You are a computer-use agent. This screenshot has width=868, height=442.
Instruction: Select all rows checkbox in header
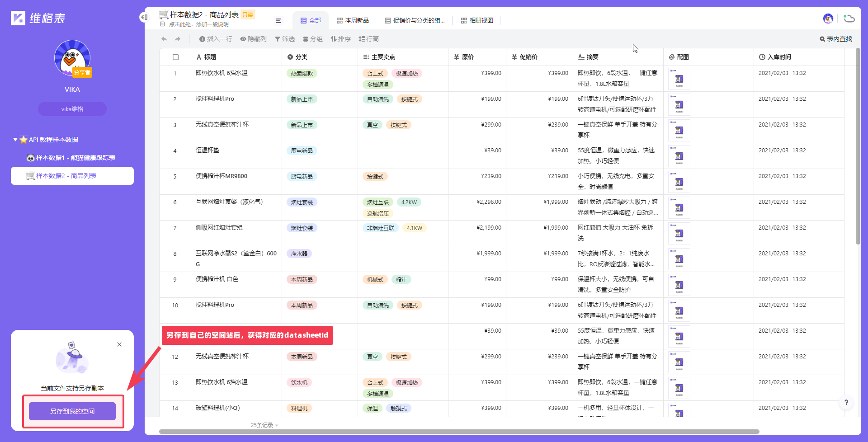click(x=176, y=57)
